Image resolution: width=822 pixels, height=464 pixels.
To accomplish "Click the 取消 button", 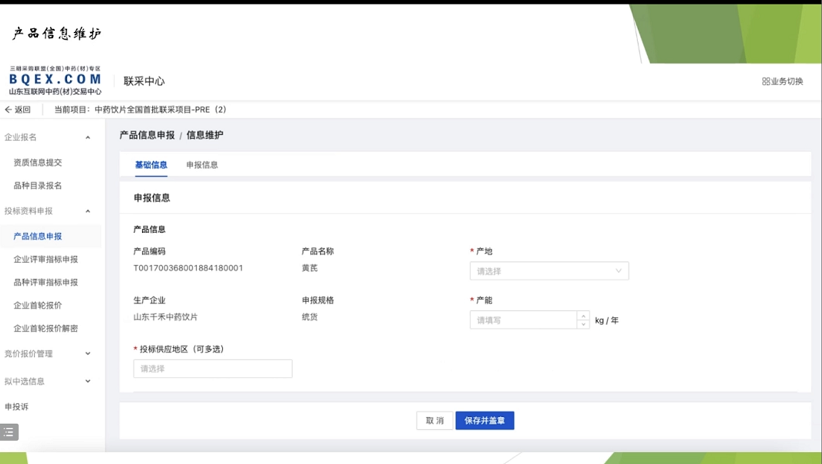I will pyautogui.click(x=435, y=421).
